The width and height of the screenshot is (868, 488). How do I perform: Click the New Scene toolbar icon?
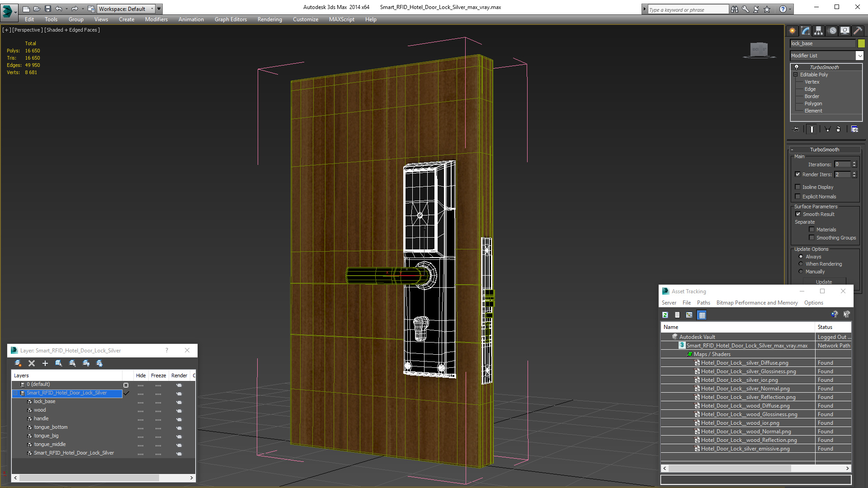26,9
